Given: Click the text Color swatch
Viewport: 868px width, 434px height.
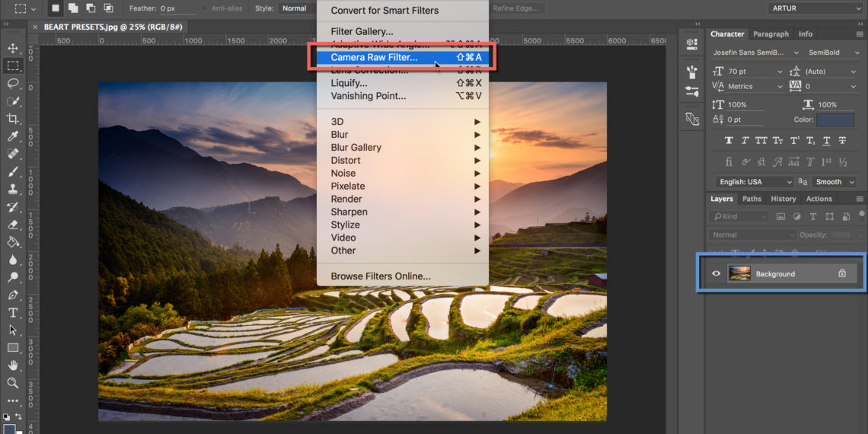Looking at the screenshot, I should point(835,120).
